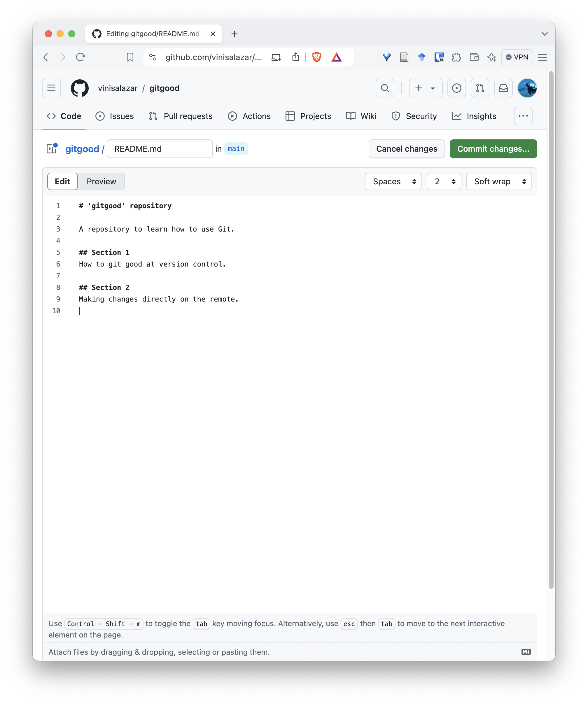This screenshot has height=704, width=588.
Task: Switch editor to Preview mode
Action: click(x=101, y=181)
